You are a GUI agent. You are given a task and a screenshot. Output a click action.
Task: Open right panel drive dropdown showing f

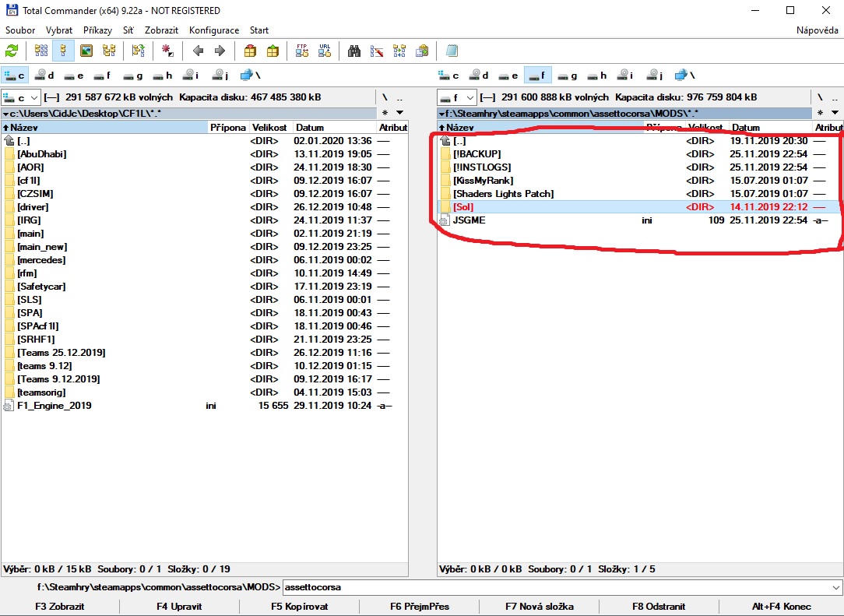pyautogui.click(x=457, y=97)
